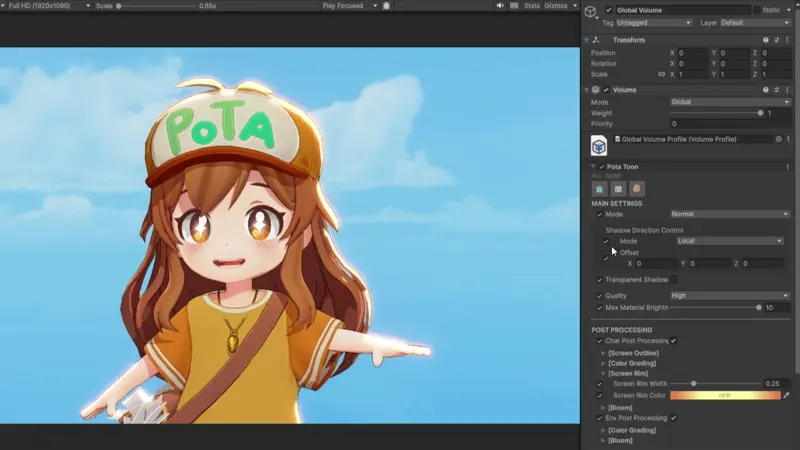This screenshot has height=450, width=800.
Task: Open the Volume Mode dropdown set to Global
Action: pyautogui.click(x=730, y=102)
